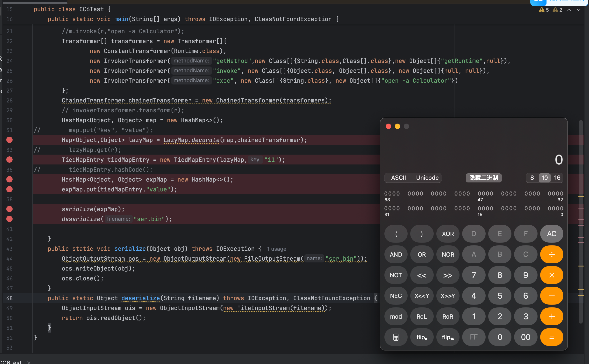Click the calculator mode icon button
The width and height of the screenshot is (589, 364).
tap(396, 337)
